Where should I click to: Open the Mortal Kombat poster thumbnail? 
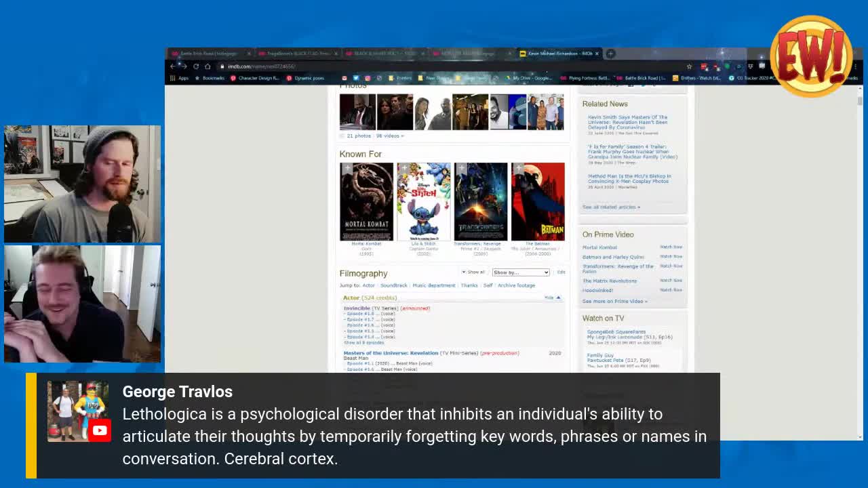[366, 201]
